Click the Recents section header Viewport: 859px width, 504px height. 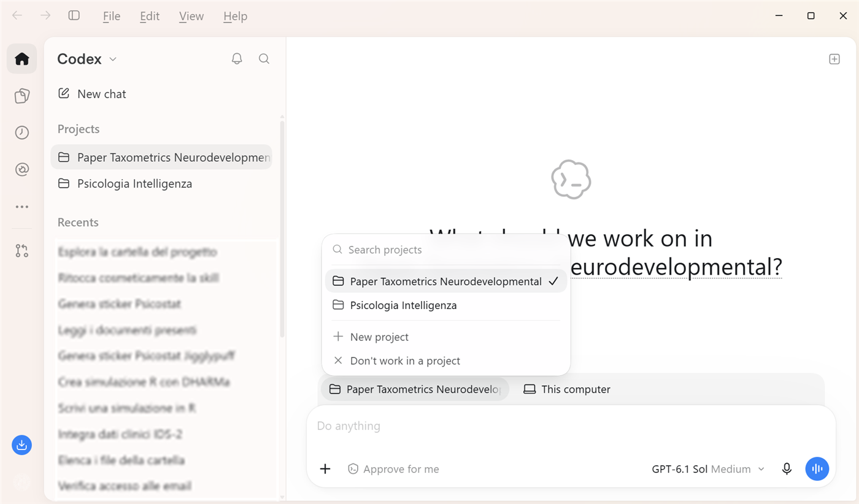[x=78, y=223]
